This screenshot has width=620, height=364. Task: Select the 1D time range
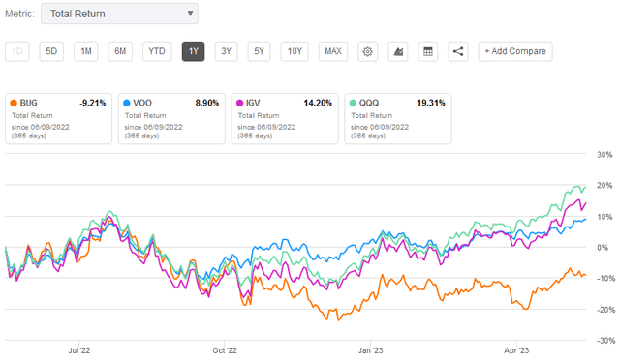click(x=17, y=51)
